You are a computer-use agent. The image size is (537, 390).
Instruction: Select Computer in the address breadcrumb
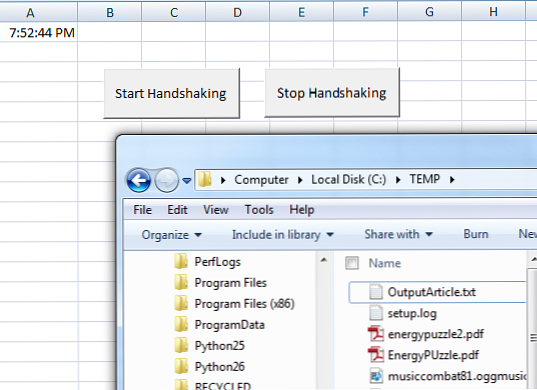(261, 180)
